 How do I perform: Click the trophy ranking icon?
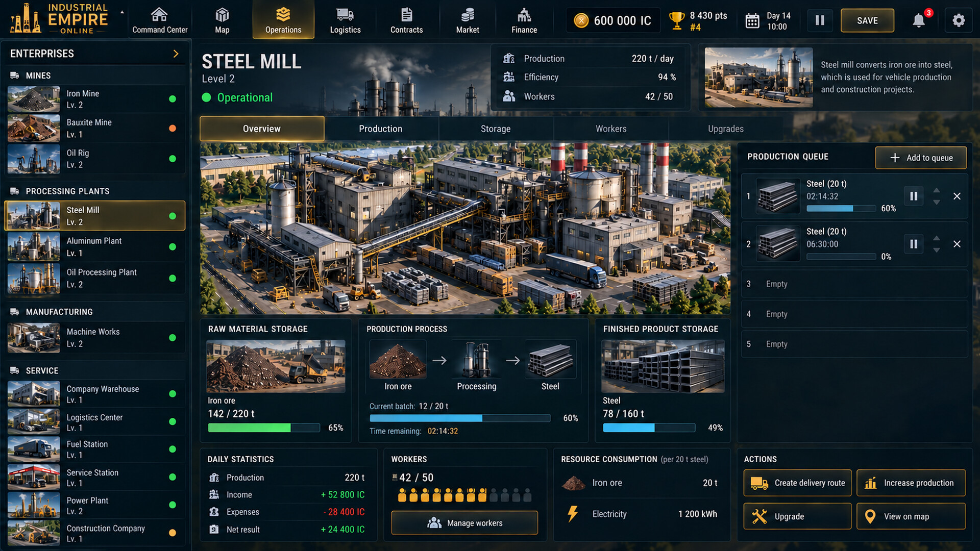[x=677, y=21]
